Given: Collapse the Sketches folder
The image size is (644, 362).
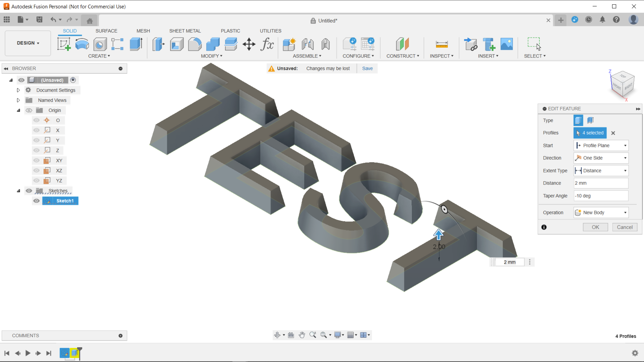Looking at the screenshot, I should click(x=18, y=191).
